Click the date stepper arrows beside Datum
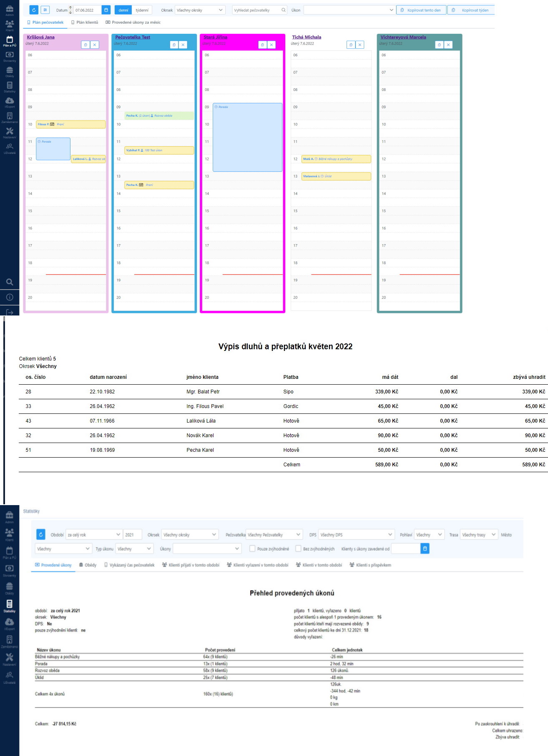This screenshot has width=548, height=756. coord(70,10)
